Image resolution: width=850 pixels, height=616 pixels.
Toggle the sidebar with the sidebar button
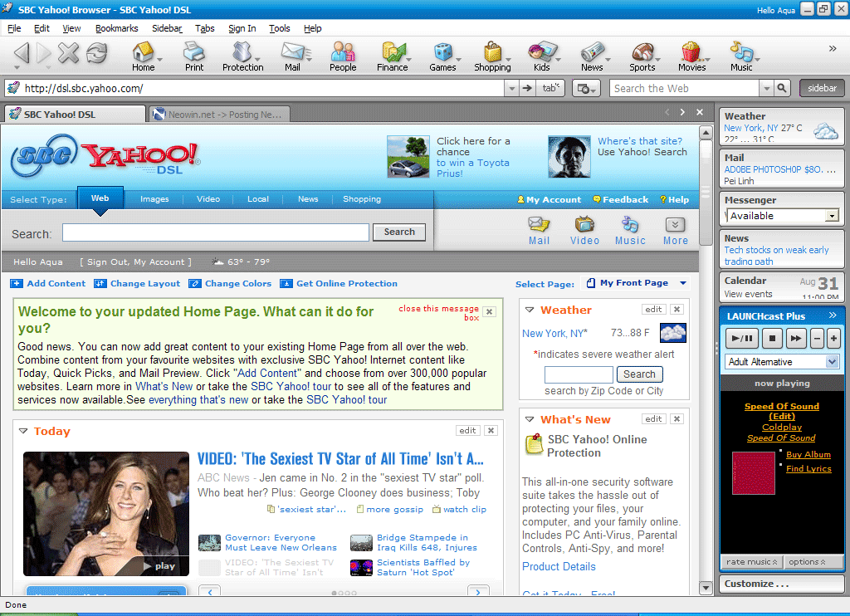821,87
